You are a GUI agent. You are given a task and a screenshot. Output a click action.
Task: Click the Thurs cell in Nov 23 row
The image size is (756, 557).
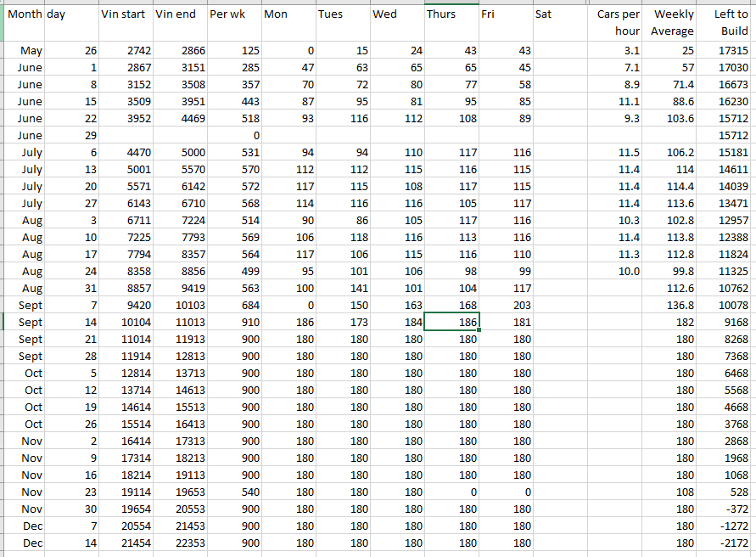click(x=451, y=492)
